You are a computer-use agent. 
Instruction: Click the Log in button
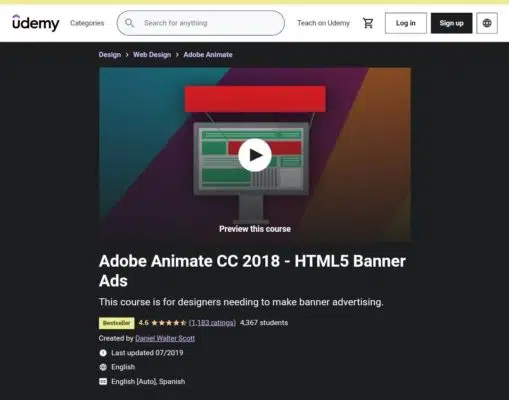pos(406,23)
